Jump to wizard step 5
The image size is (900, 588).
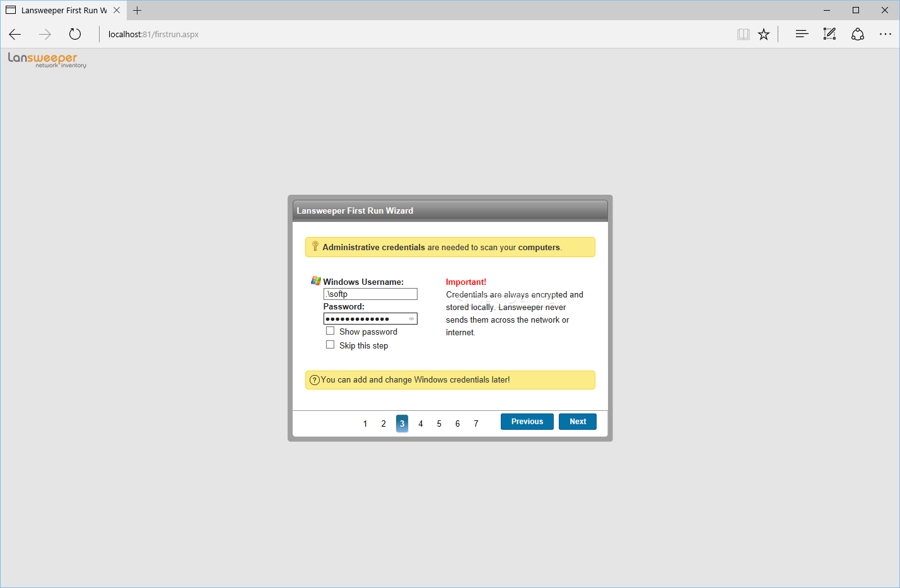click(x=439, y=424)
